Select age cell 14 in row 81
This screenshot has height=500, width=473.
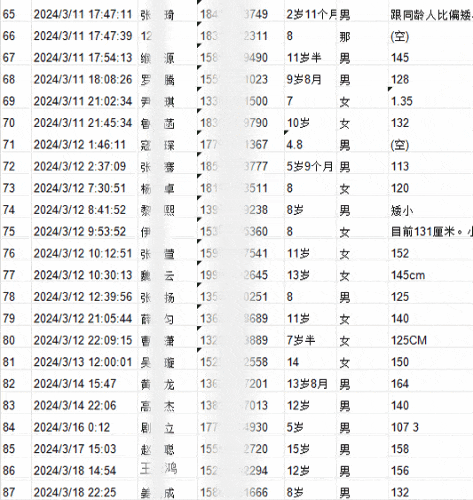311,362
